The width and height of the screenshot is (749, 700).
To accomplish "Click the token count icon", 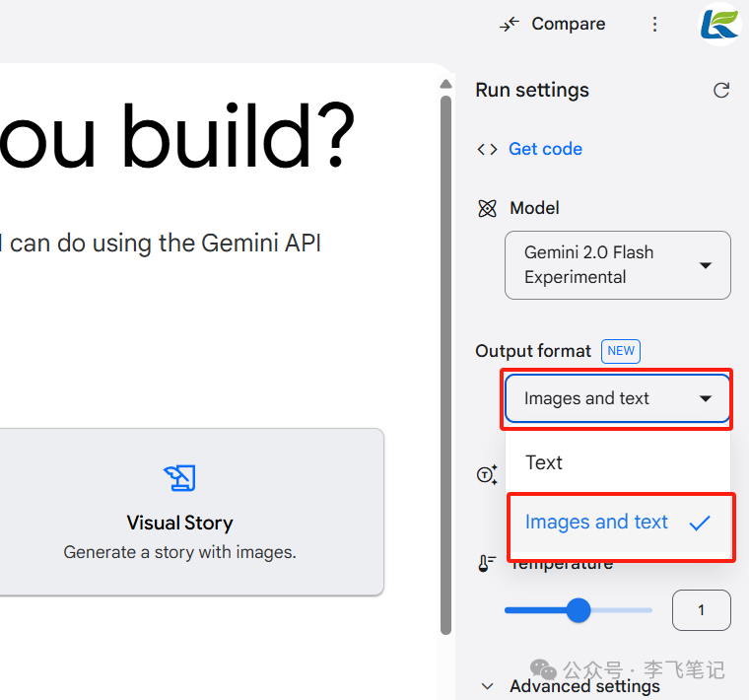I will click(487, 474).
